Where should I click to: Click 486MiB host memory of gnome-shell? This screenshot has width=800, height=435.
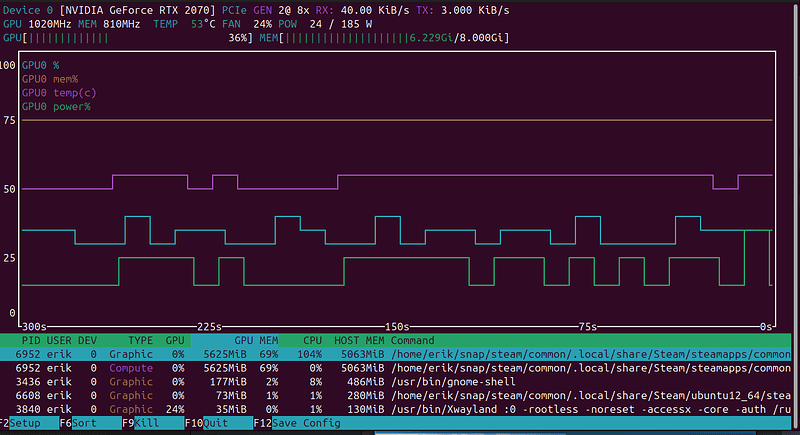(365, 381)
